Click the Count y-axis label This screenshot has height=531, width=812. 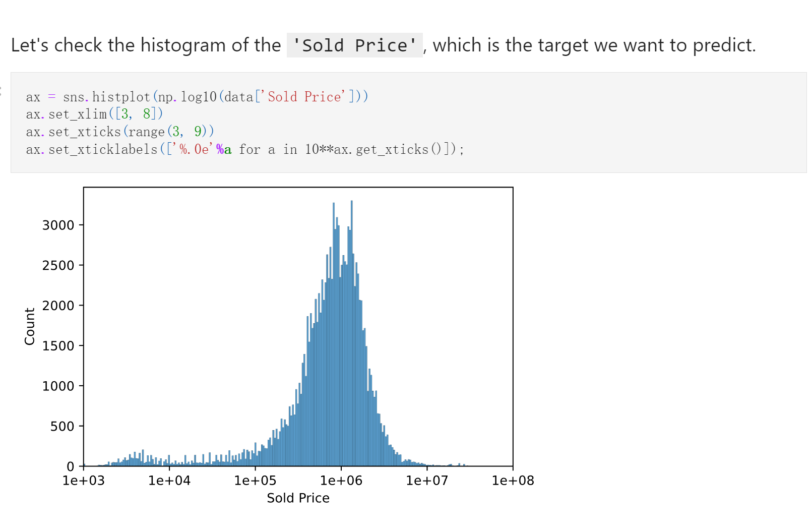coord(30,326)
